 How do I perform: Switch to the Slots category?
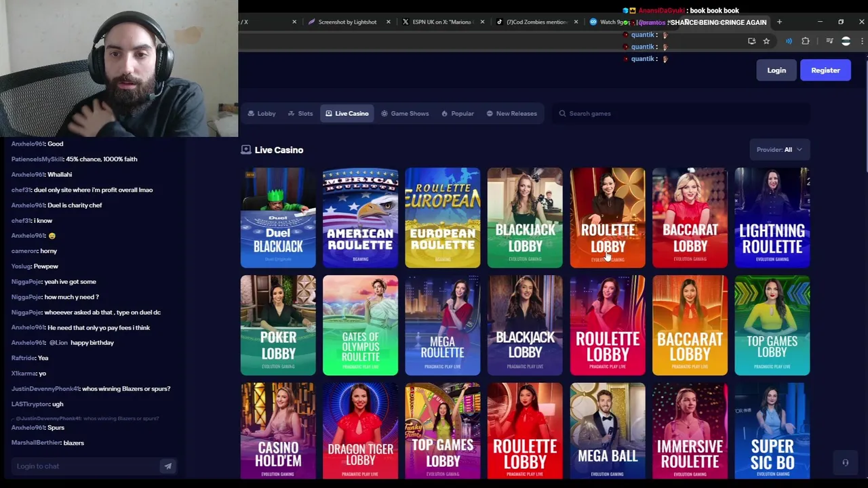[300, 113]
